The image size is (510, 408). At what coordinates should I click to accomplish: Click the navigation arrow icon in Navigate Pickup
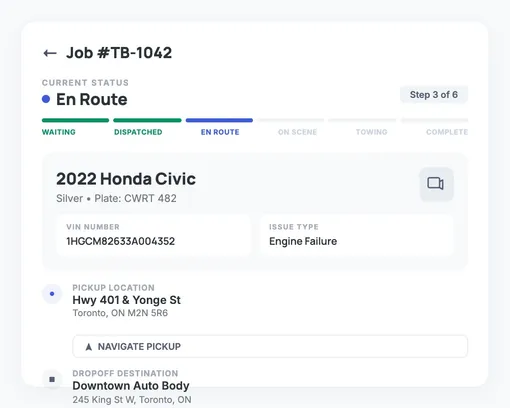[89, 347]
